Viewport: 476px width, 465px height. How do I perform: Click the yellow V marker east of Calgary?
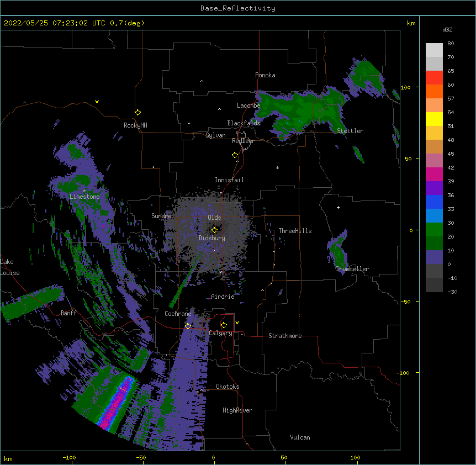click(237, 323)
